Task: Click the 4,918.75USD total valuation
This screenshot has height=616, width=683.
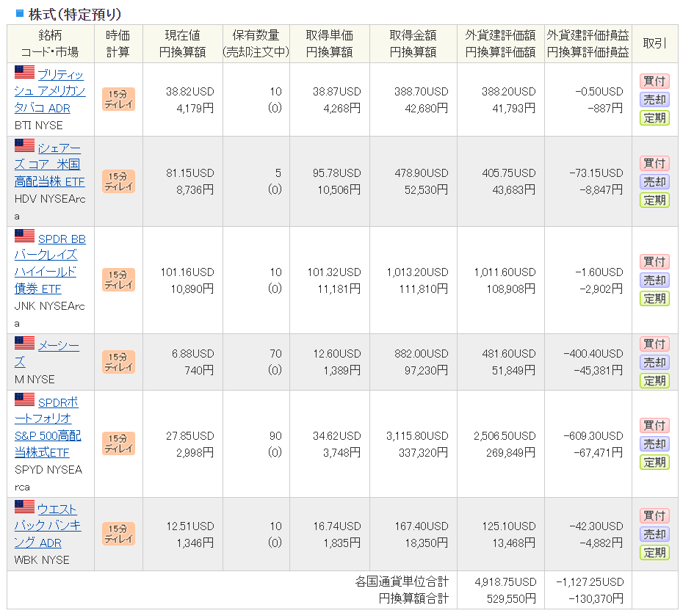Action: tap(506, 582)
